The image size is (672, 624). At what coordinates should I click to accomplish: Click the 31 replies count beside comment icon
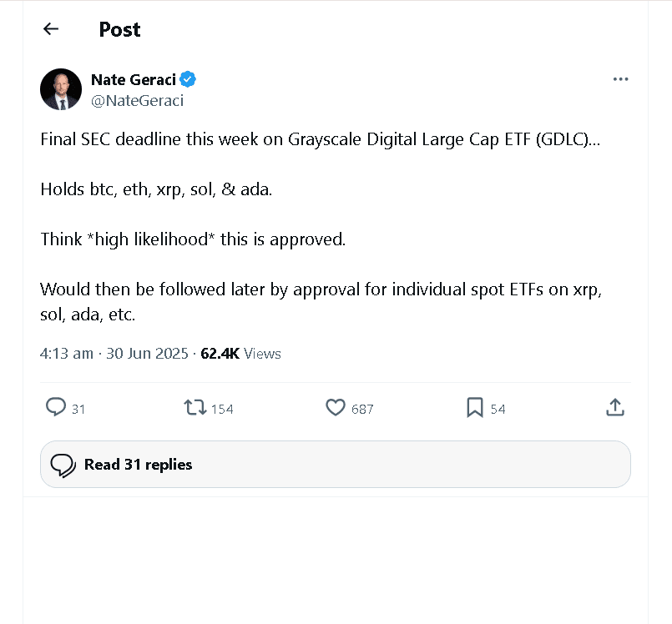(78, 410)
